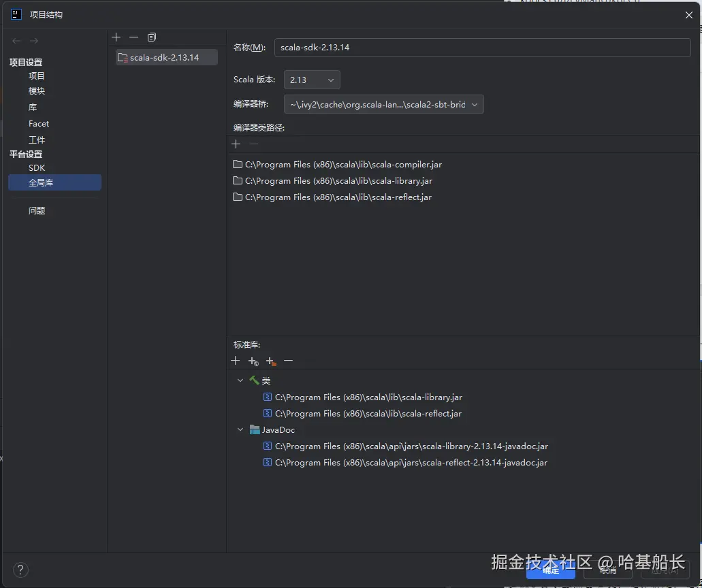Image resolution: width=702 pixels, height=588 pixels.
Task: Open 项目 settings page
Action: [x=37, y=76]
